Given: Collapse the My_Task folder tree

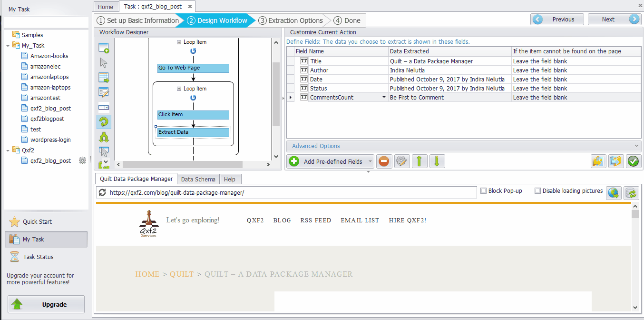Looking at the screenshot, I should click(8, 45).
